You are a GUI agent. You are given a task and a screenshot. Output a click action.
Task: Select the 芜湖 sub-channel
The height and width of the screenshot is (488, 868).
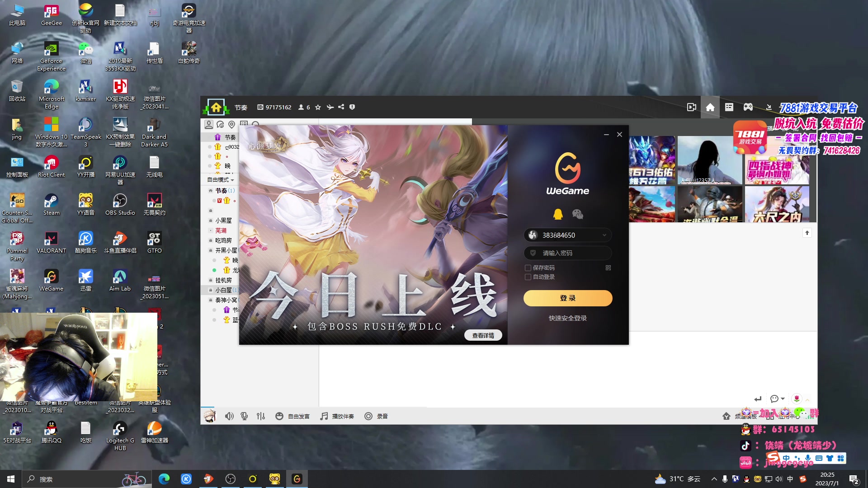221,230
